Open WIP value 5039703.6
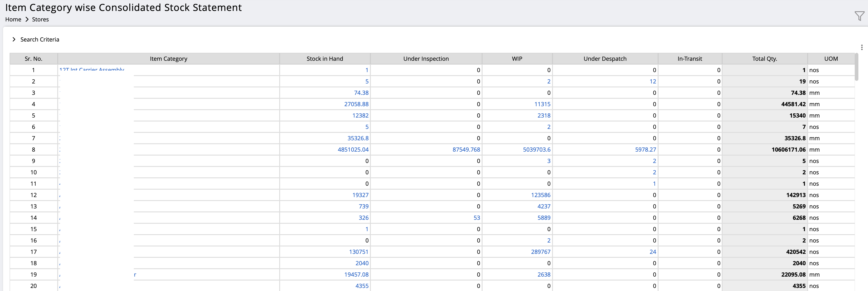This screenshot has height=291, width=868. pos(537,149)
